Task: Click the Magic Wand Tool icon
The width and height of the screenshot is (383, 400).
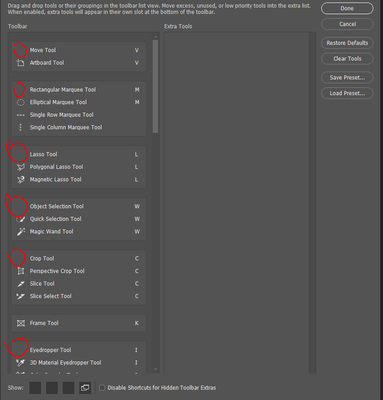Action: (21, 232)
